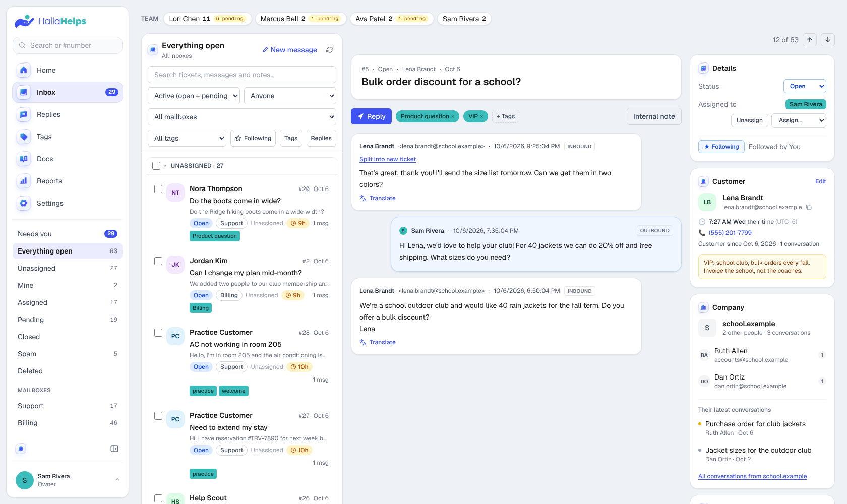Select the ticket #28 AC not working checkbox
This screenshot has height=504, width=847.
158,333
